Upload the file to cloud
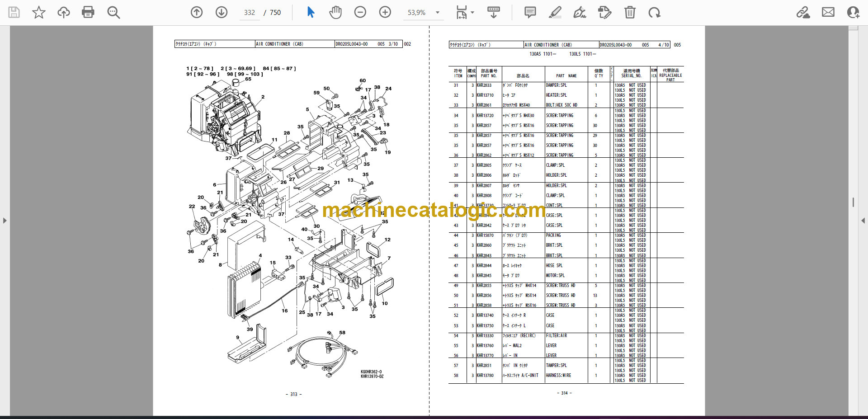868x419 pixels. [64, 12]
